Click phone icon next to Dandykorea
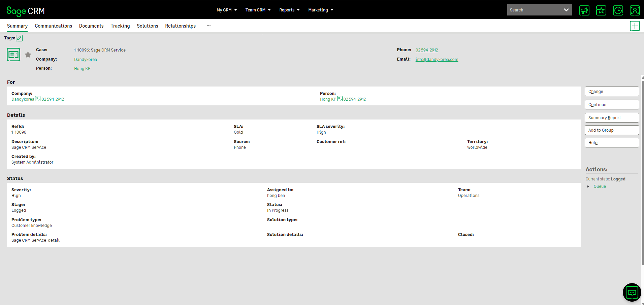644x305 pixels. (38, 99)
